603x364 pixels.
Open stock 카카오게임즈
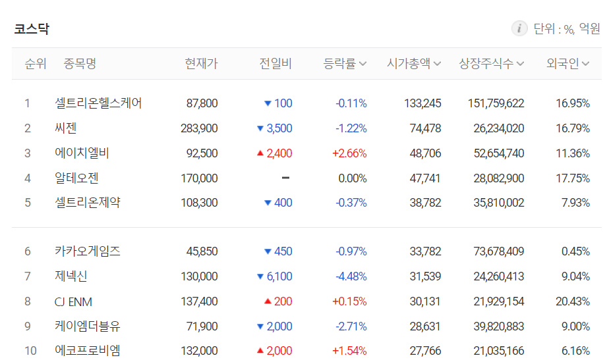point(87,251)
